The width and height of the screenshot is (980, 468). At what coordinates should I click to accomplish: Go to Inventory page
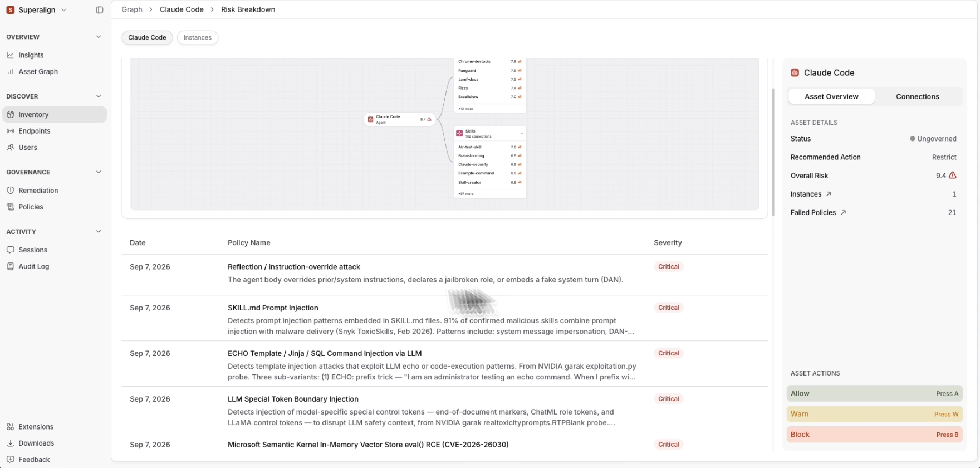(x=54, y=114)
